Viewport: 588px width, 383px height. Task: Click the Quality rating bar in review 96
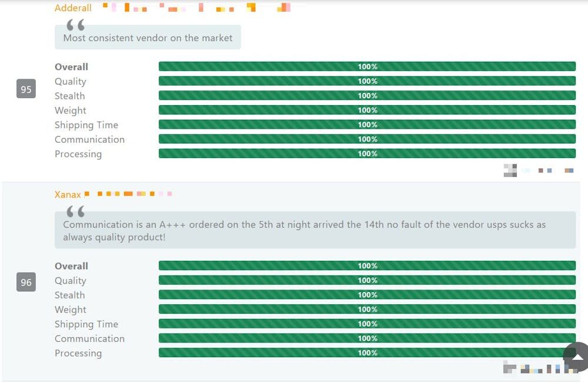click(x=367, y=281)
